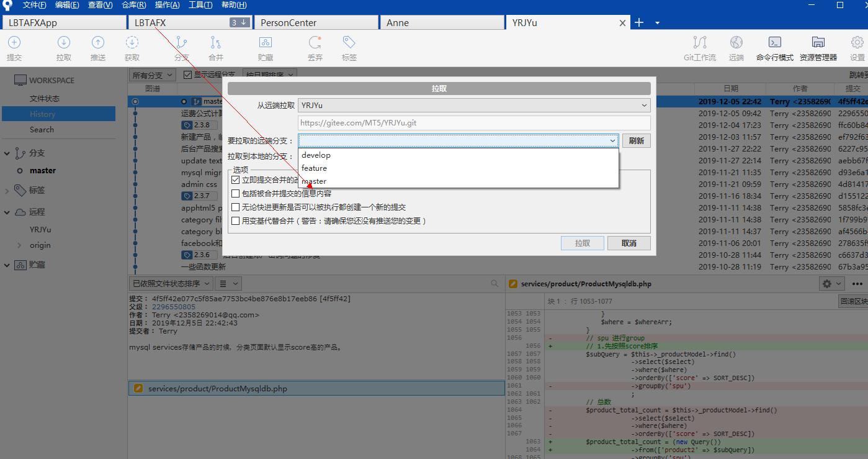Open 命令行模式 terminal icon
This screenshot has height=459, width=868.
click(775, 43)
